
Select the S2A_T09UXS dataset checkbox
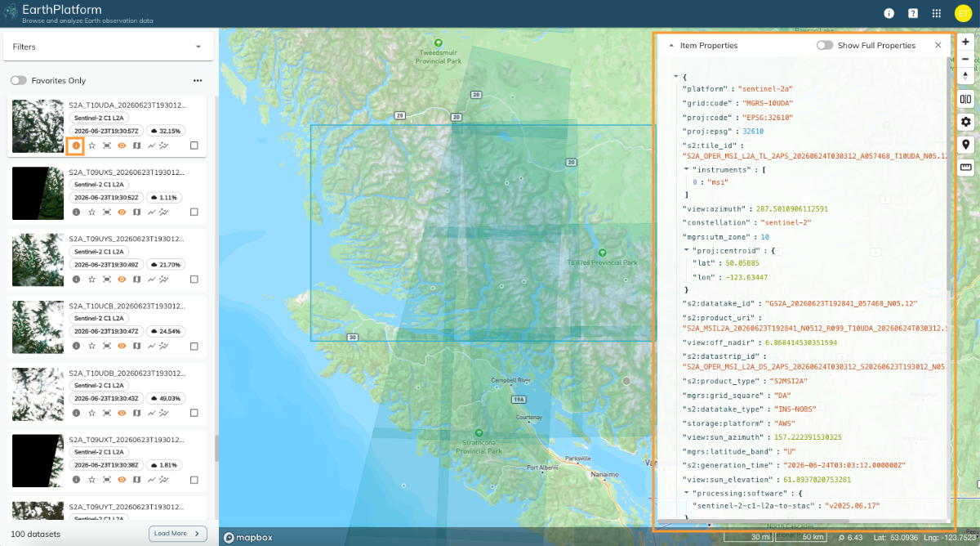coord(194,212)
